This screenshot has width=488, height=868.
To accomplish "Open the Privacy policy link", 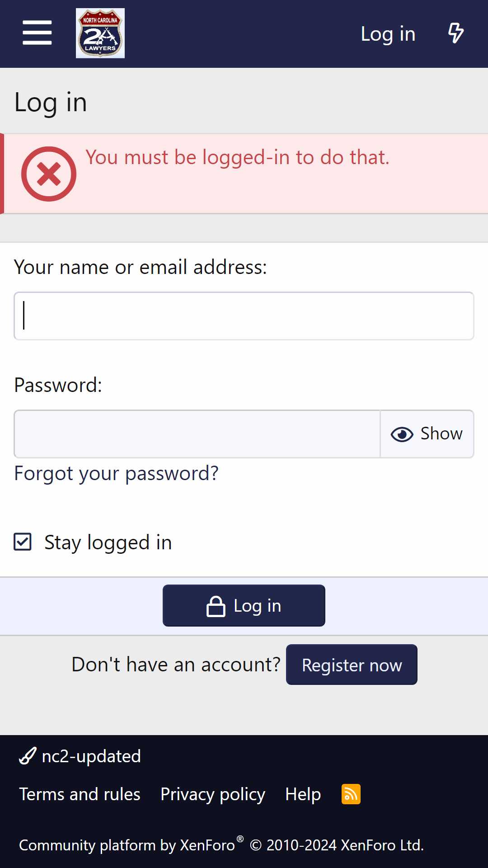I will click(x=213, y=794).
